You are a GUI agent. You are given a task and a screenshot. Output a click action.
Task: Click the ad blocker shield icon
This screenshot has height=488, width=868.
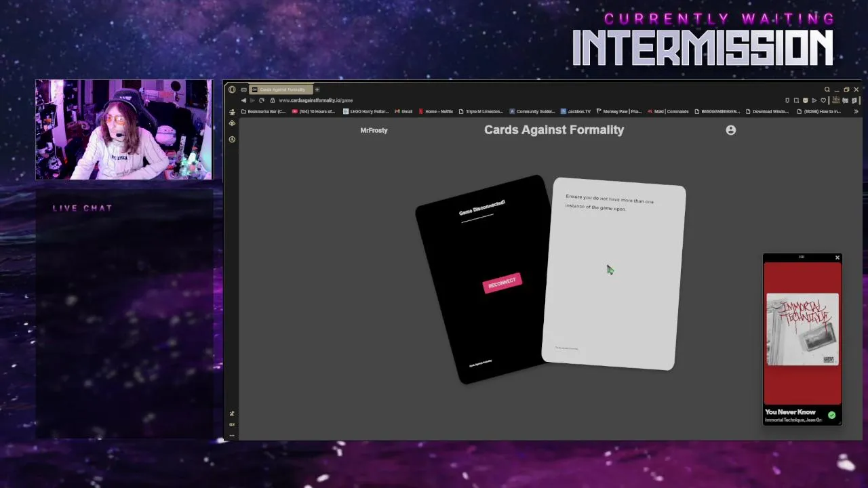coord(806,100)
